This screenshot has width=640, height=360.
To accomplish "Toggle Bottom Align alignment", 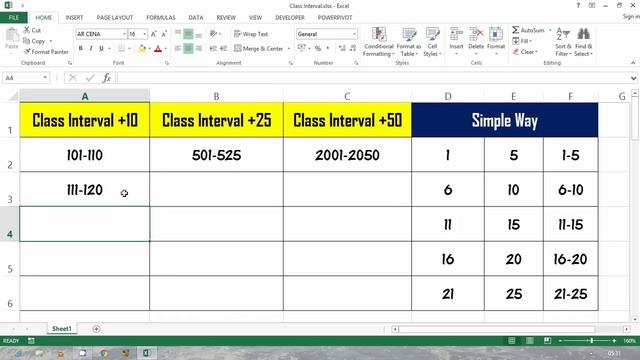I will point(198,34).
